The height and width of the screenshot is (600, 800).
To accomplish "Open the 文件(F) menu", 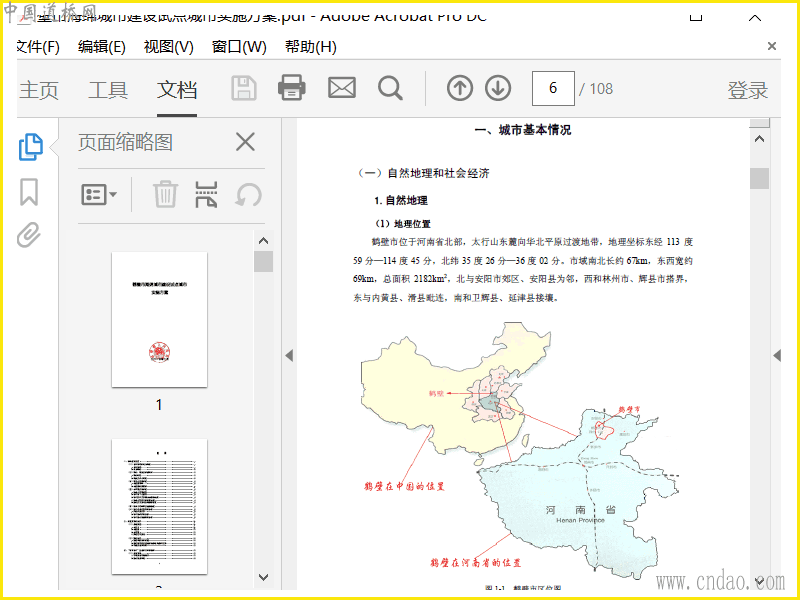I will coord(38,47).
